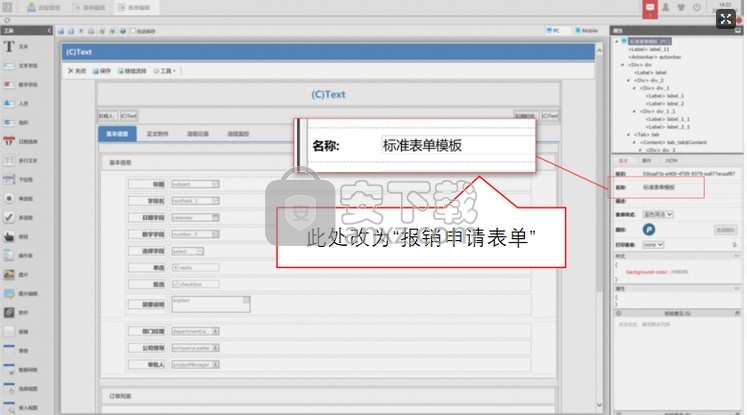Click the design canvas vertical scrollbar

pos(599,227)
